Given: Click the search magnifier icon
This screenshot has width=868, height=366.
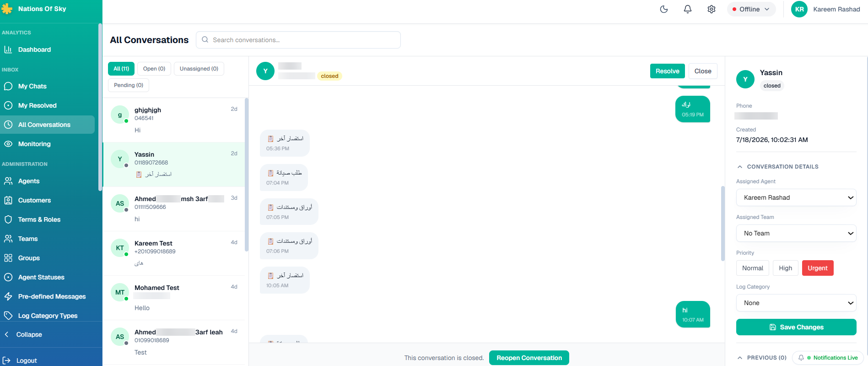Looking at the screenshot, I should (205, 40).
